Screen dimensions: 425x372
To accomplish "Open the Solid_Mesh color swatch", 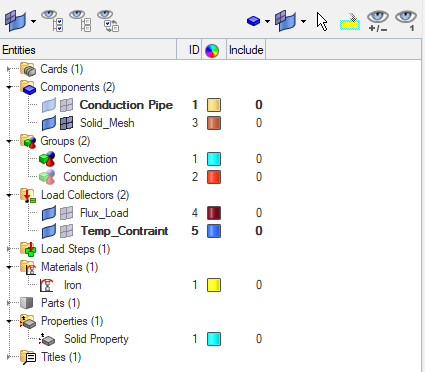I will 214,123.
